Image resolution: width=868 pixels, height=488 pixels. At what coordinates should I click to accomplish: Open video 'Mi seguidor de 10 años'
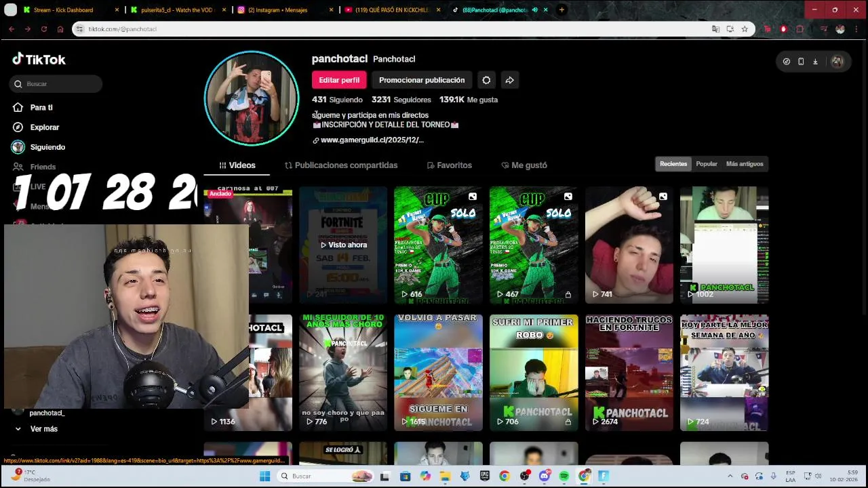pos(343,372)
